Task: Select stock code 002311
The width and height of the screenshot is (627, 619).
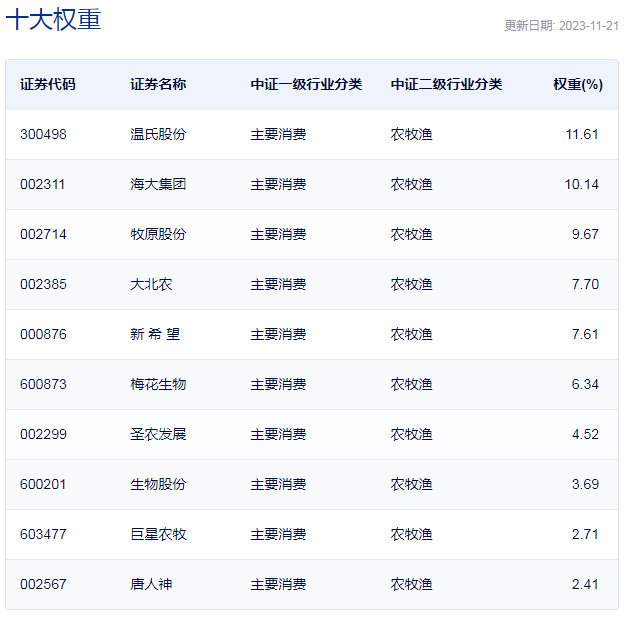Action: (x=42, y=184)
